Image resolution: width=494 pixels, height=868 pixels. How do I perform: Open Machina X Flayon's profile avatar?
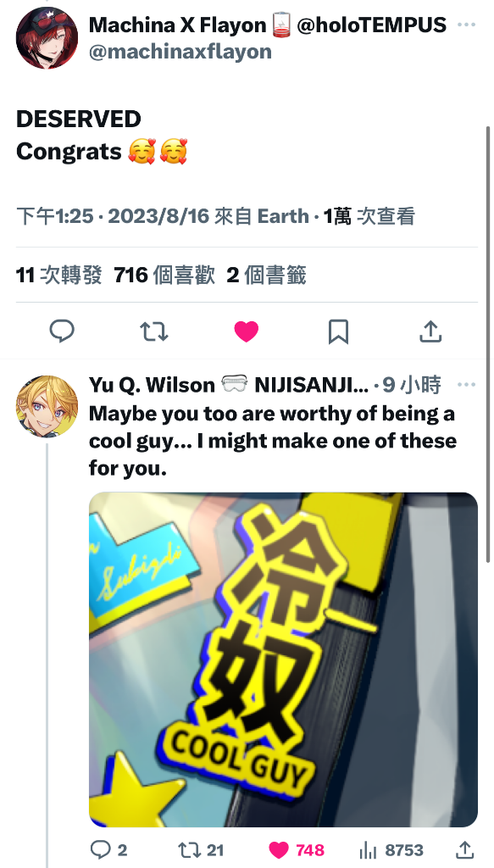coord(47,37)
